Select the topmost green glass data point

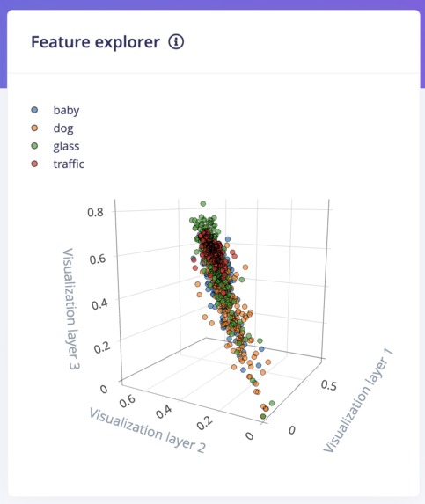coord(203,204)
